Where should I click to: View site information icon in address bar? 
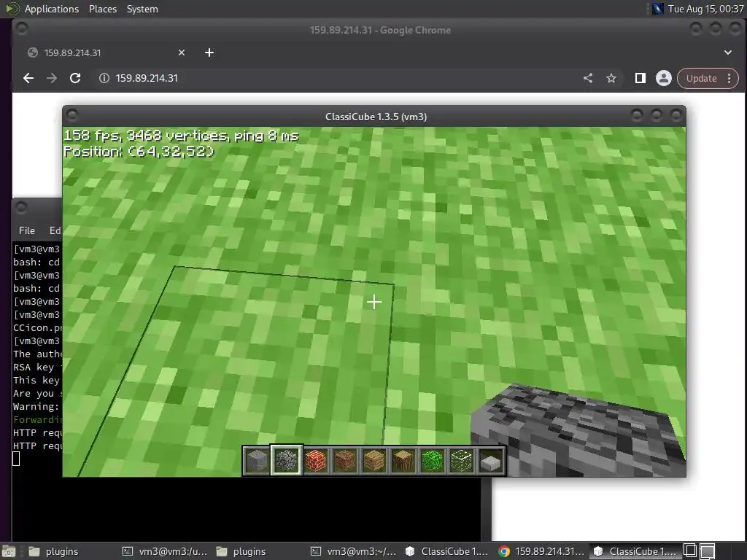pos(104,78)
